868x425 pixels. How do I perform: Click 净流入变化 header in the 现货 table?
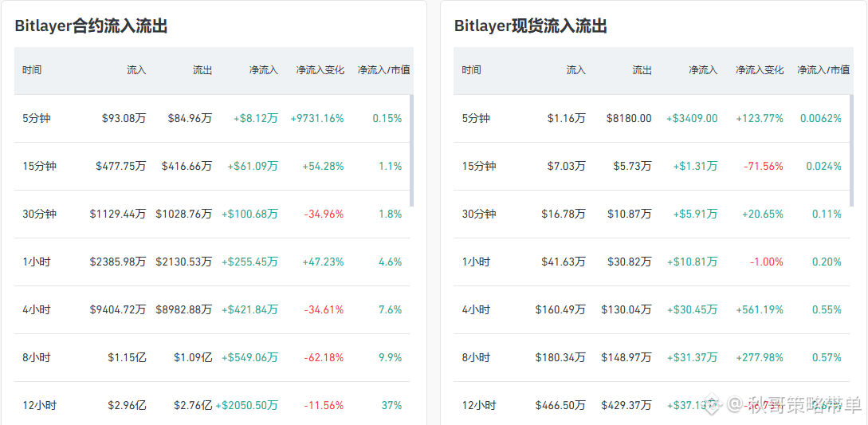[760, 70]
